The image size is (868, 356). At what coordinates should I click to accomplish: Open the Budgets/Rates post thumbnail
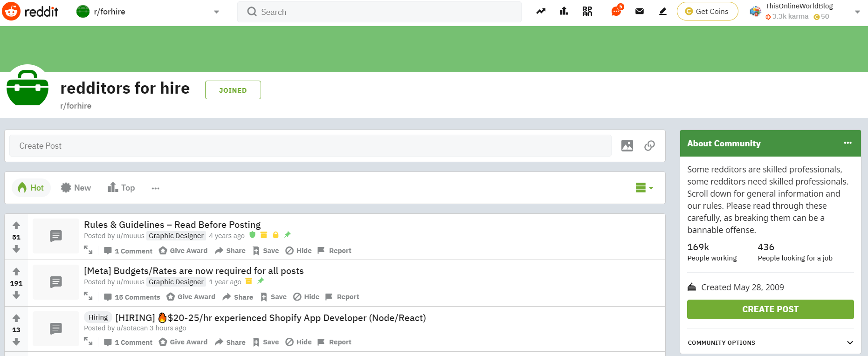56,282
